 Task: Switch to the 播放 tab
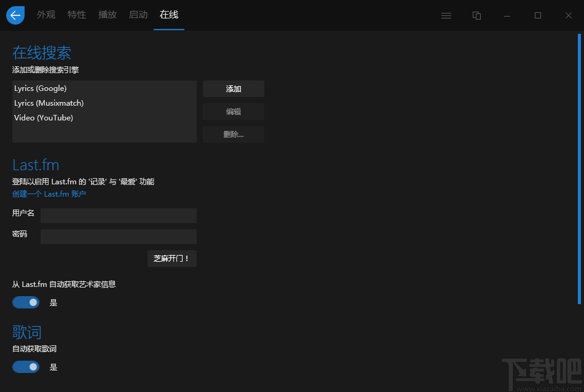(107, 15)
